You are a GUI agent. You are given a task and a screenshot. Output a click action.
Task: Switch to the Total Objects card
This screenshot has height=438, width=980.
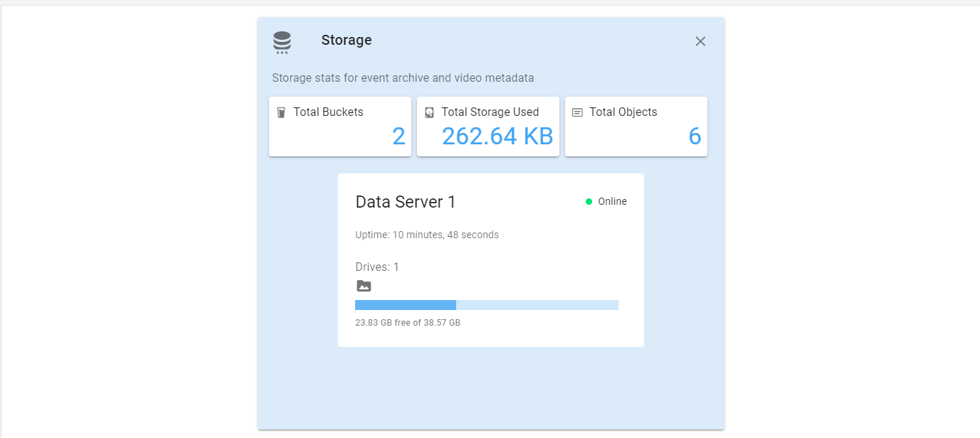tap(636, 126)
